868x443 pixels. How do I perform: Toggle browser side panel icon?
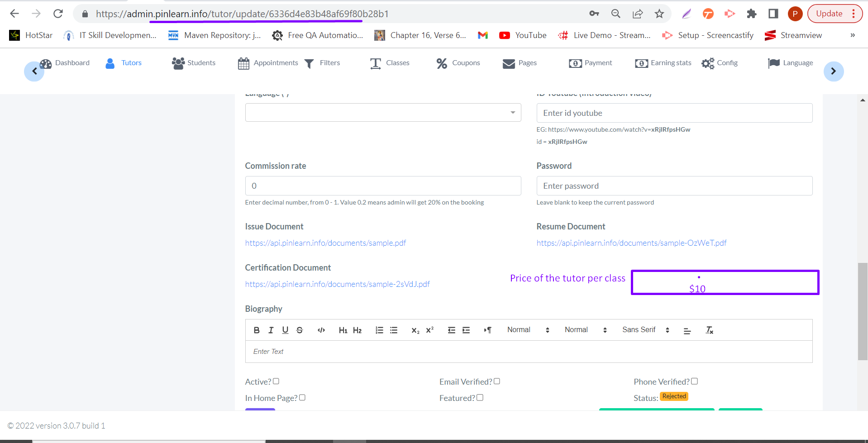(773, 14)
